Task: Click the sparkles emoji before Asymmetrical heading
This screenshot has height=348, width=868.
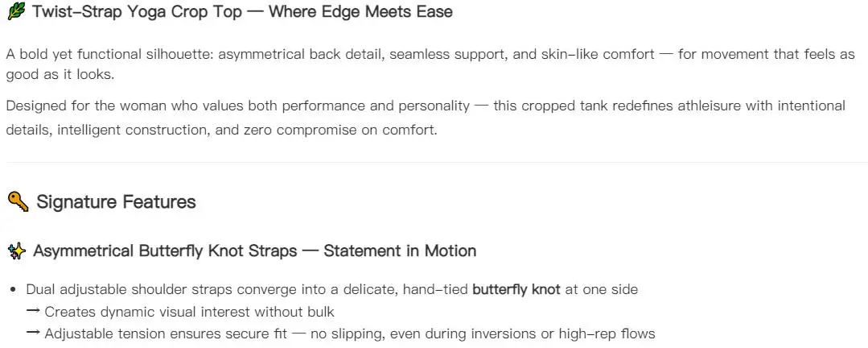Action: click(x=17, y=251)
